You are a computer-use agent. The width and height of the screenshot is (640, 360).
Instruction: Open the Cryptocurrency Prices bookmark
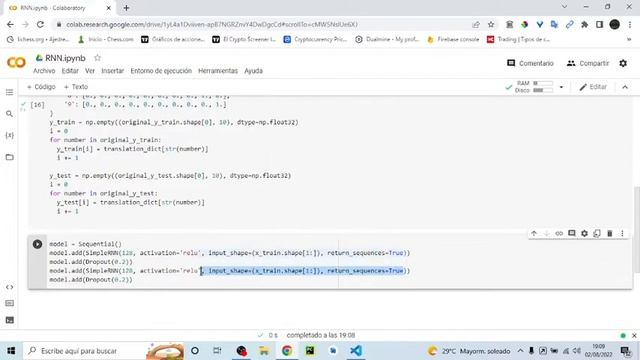tap(316, 40)
